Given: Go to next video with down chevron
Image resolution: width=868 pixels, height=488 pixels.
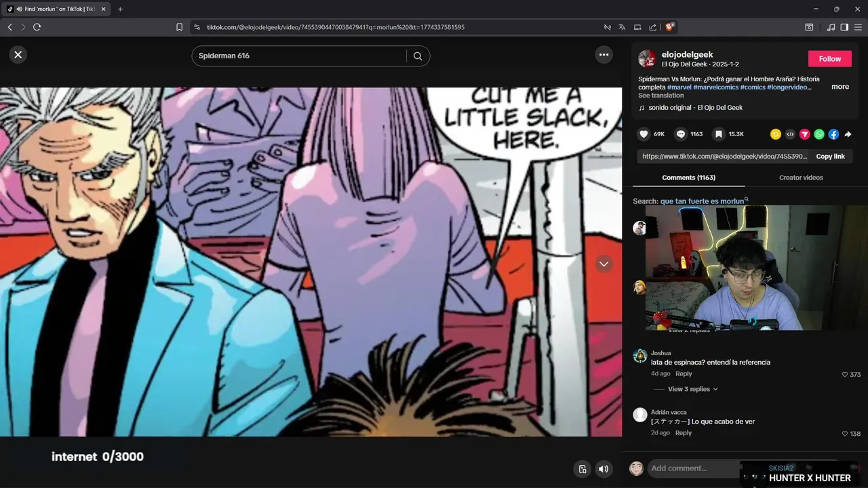Looking at the screenshot, I should click(x=604, y=264).
